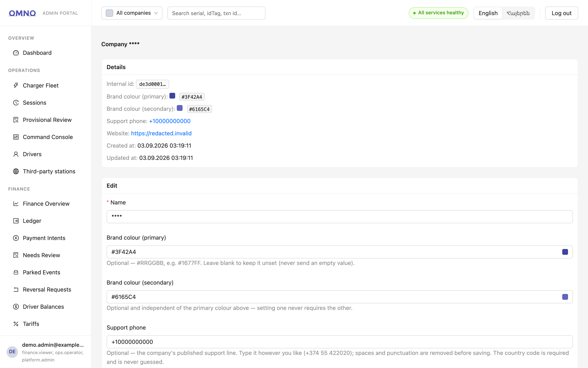The image size is (588, 368).
Task: Click the Created at timestamp value
Action: (164, 146)
